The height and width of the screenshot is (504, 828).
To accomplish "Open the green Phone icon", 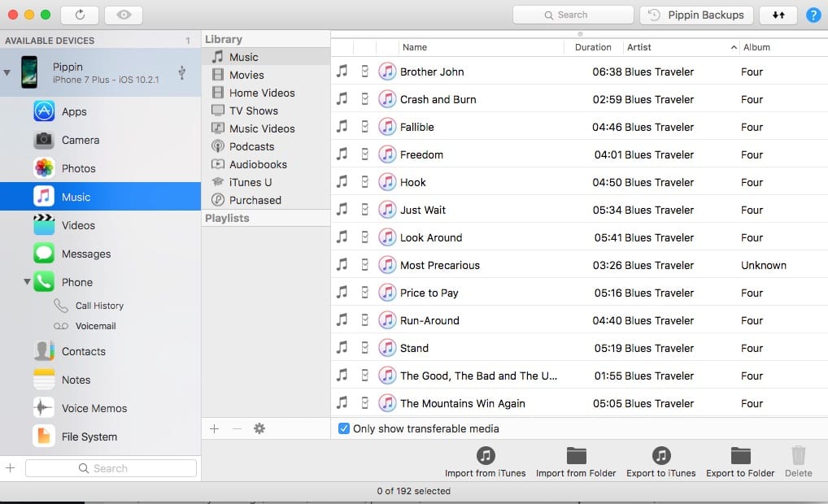I will (44, 282).
